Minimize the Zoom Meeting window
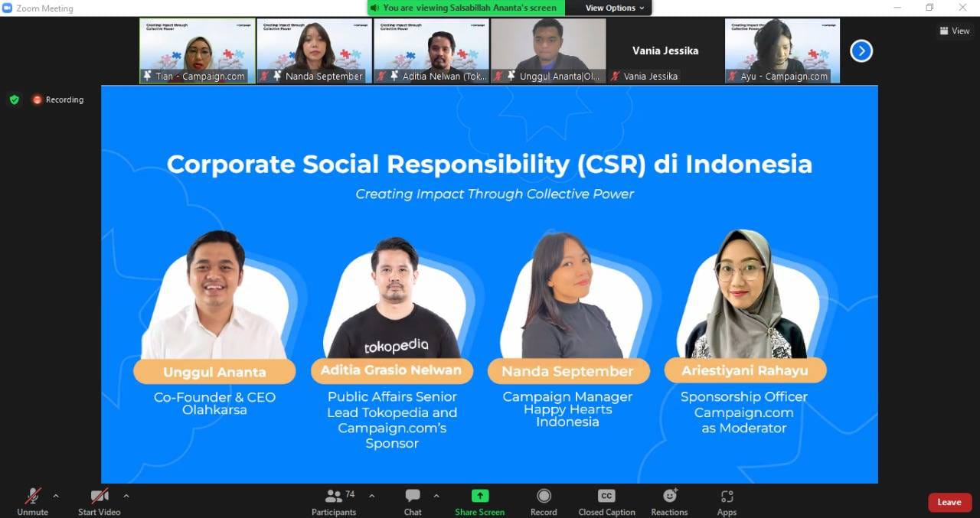This screenshot has height=518, width=980. (x=897, y=8)
